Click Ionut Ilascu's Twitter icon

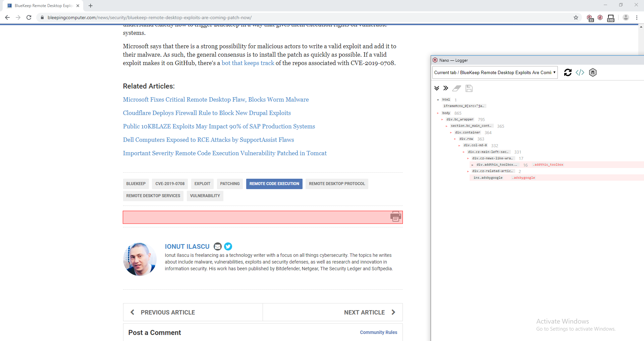(x=228, y=246)
